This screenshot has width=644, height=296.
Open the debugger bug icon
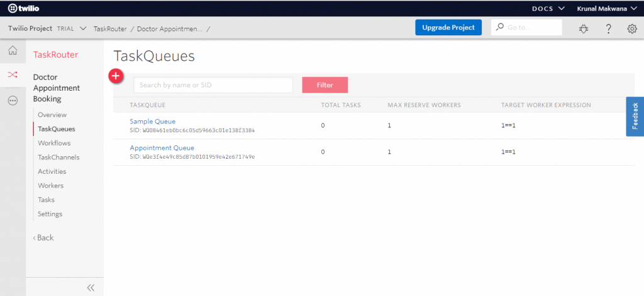point(583,28)
